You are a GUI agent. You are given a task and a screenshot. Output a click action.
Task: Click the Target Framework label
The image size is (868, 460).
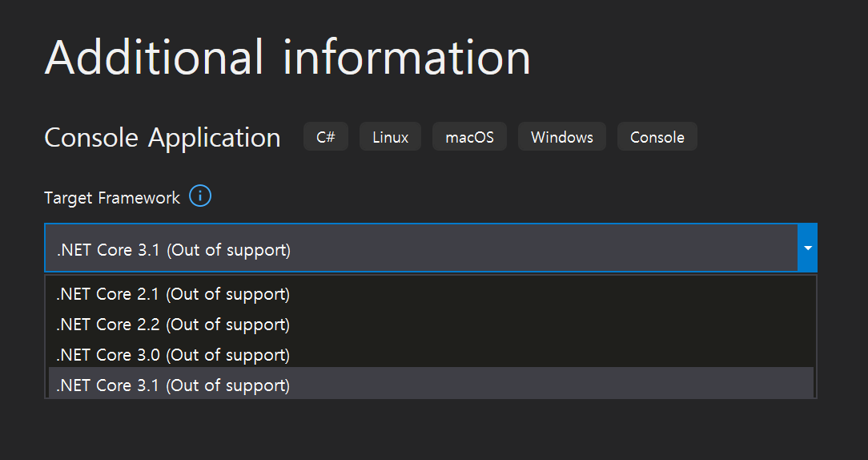tap(112, 198)
